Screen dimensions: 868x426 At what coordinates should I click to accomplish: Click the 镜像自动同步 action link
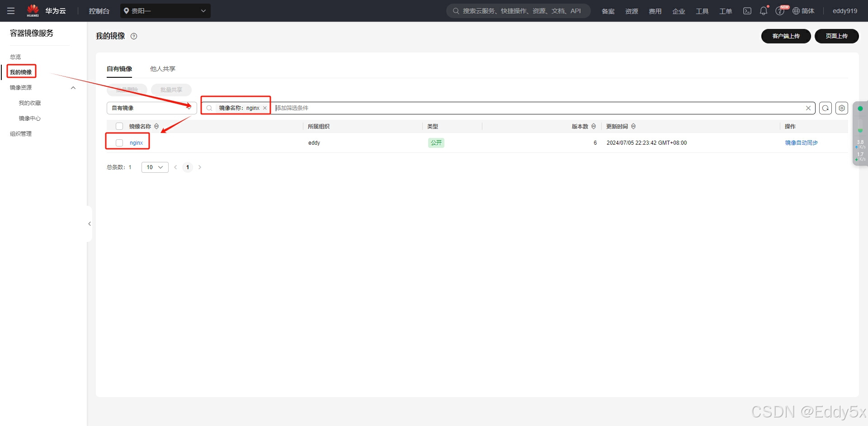click(x=802, y=143)
